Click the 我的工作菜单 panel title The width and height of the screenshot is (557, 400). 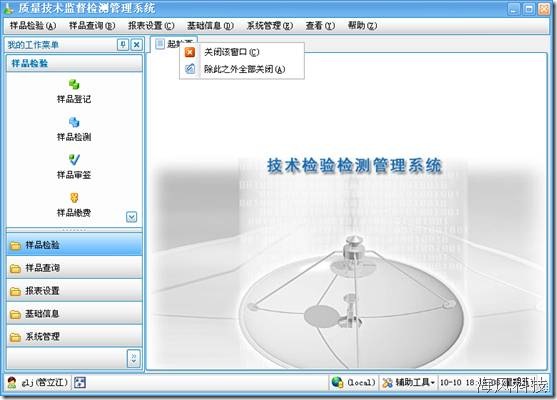click(33, 45)
